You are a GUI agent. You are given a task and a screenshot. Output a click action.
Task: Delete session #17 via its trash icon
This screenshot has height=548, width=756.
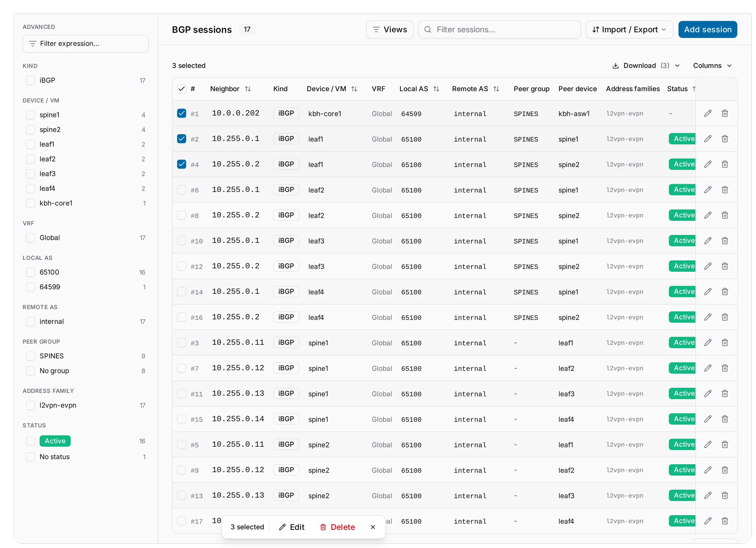click(725, 521)
